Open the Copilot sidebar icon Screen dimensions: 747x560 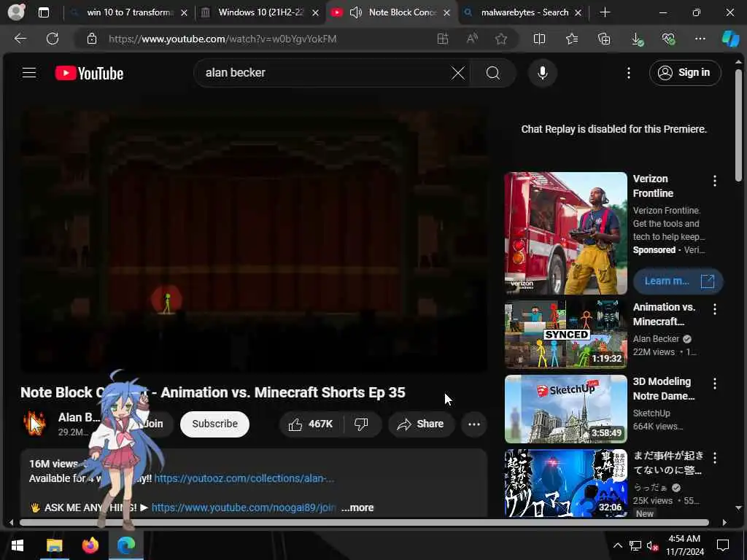[730, 39]
